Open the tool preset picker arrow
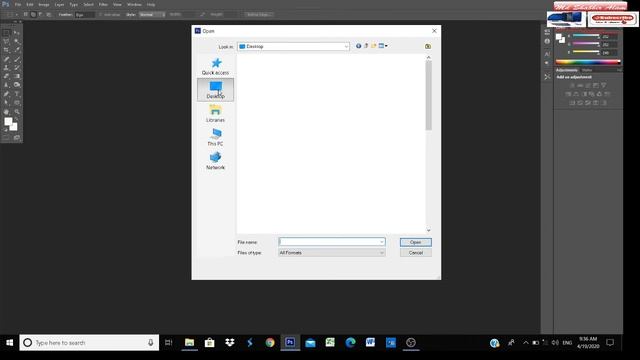This screenshot has height=360, width=640. click(x=16, y=15)
